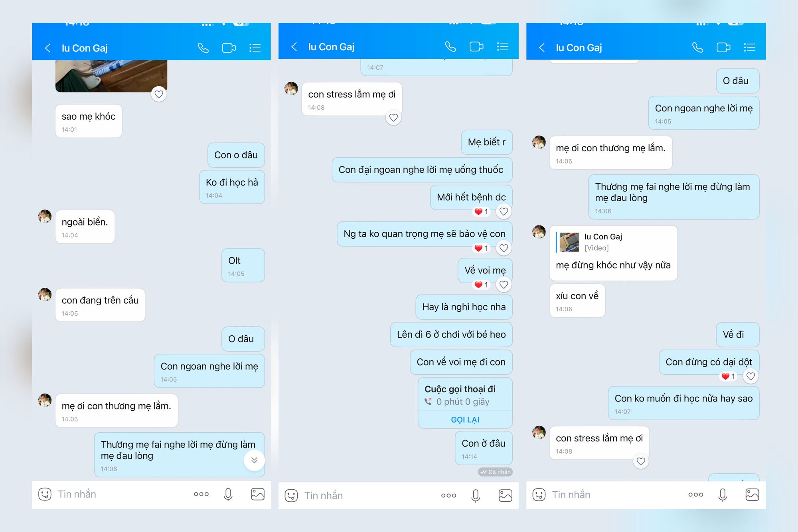Open image gallery icon in right message bar
This screenshot has width=798, height=532.
pyautogui.click(x=752, y=494)
